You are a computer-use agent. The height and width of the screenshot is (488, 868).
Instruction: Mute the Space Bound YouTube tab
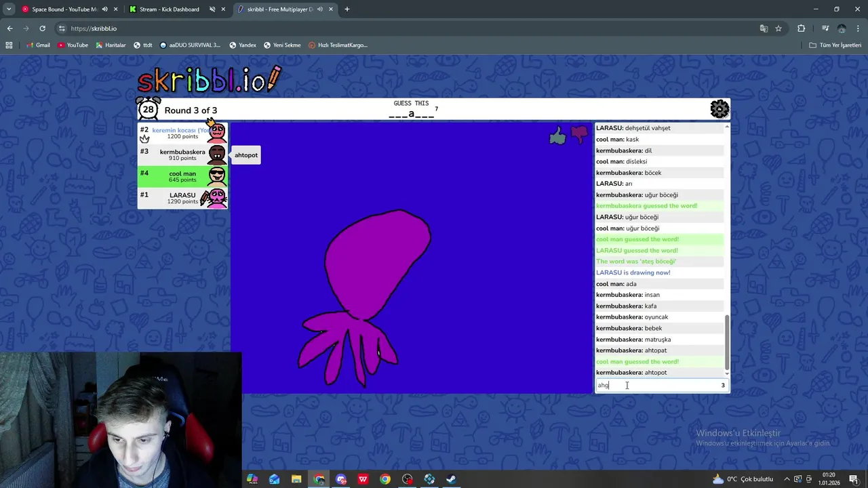point(104,9)
